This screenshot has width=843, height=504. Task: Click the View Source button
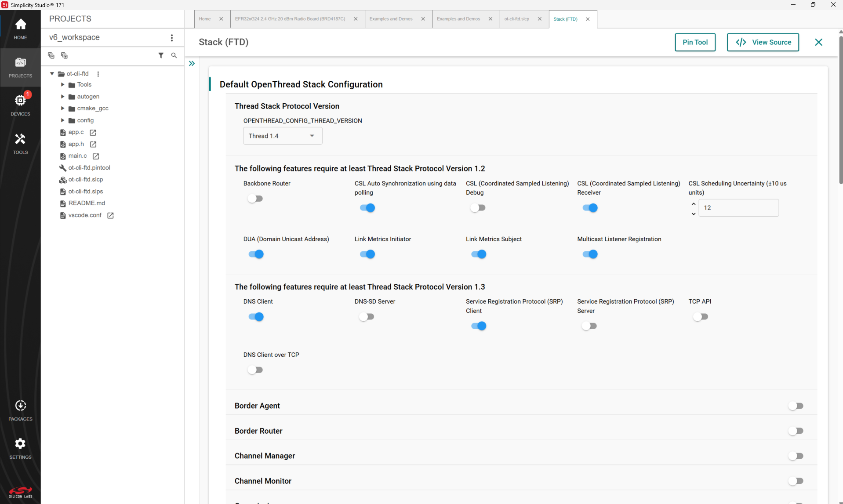[763, 42]
